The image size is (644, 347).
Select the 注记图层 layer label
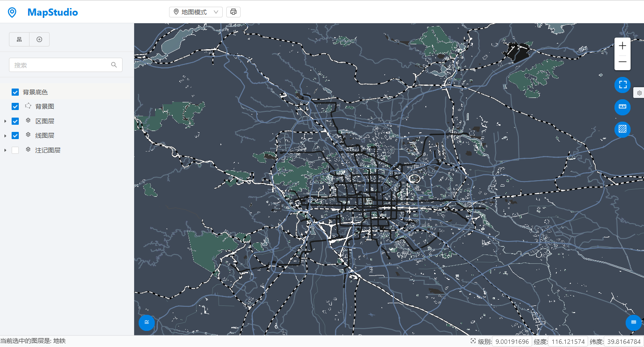click(48, 150)
